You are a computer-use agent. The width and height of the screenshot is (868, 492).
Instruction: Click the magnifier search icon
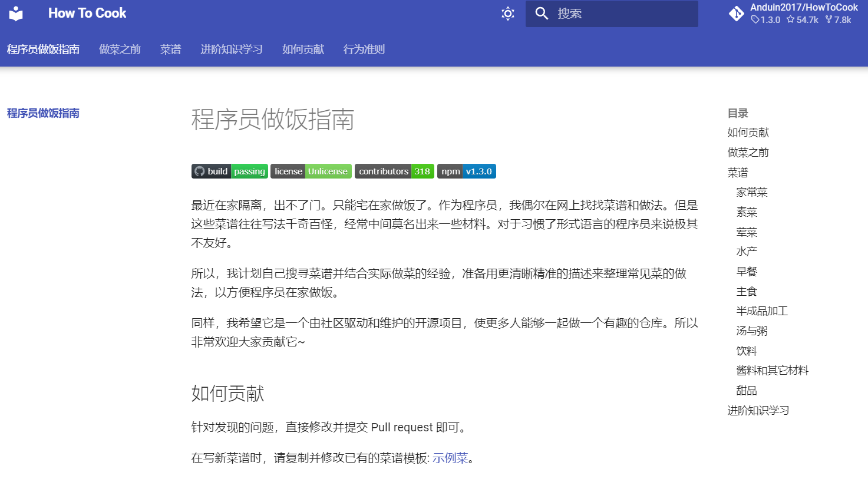pos(542,14)
